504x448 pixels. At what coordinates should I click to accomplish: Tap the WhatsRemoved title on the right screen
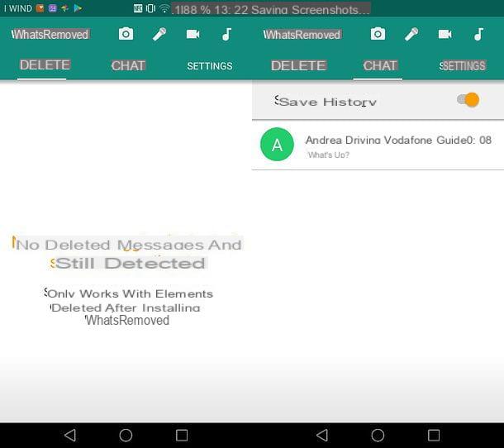point(302,35)
